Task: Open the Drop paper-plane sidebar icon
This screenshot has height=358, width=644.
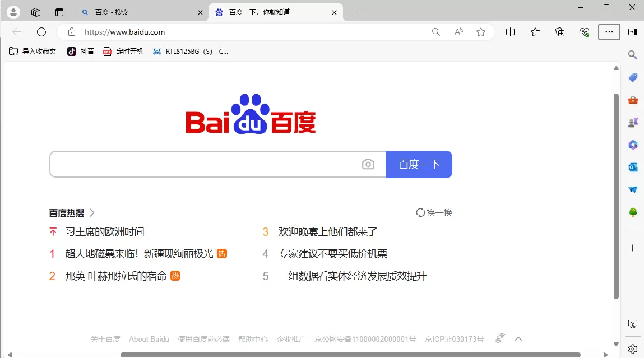Action: click(632, 189)
